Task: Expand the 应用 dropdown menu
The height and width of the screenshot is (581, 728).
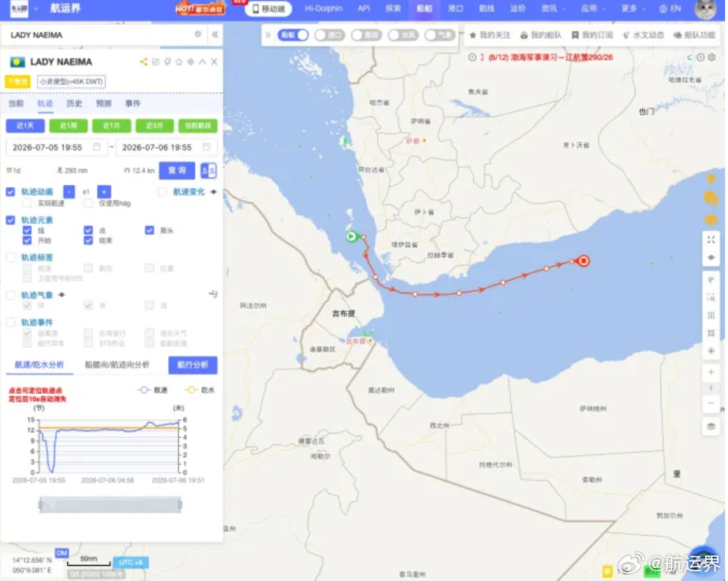Action: [x=594, y=8]
